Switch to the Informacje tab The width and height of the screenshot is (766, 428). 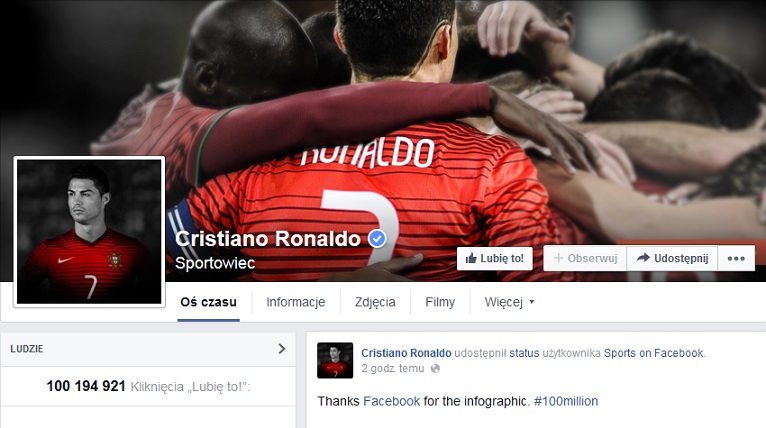click(x=296, y=302)
